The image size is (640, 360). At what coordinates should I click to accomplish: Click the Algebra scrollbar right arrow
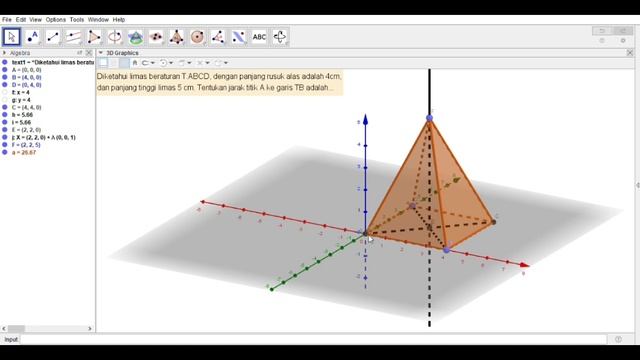click(90, 329)
